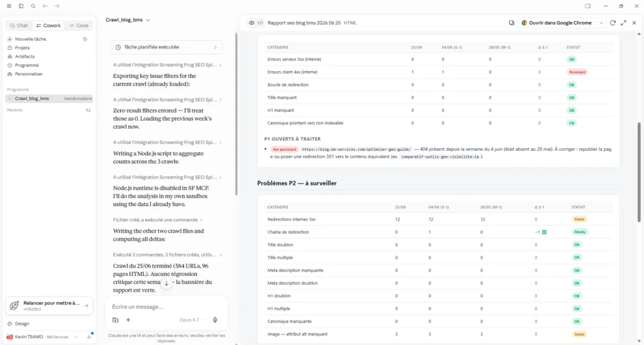Click the report vertical scrollbar
Viewport: 644px width, 345px height.
(639, 172)
